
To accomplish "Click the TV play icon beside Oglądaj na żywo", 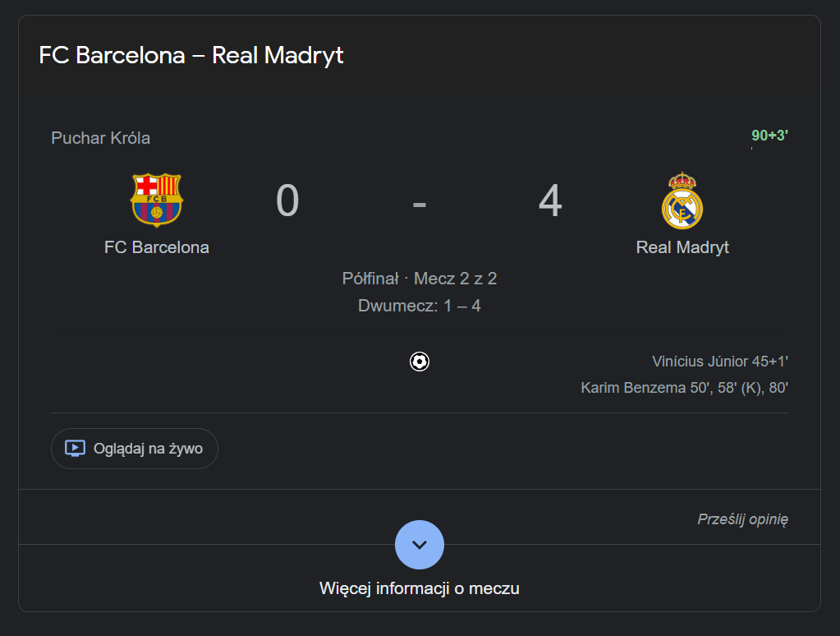I will click(75, 449).
